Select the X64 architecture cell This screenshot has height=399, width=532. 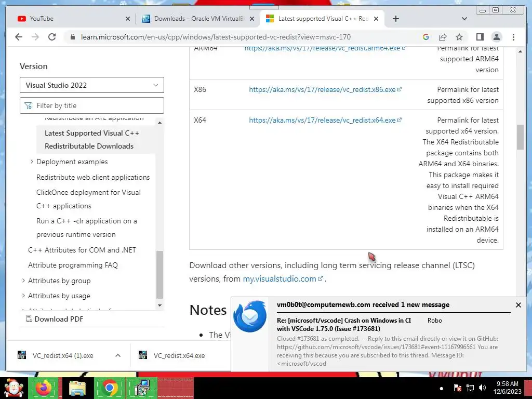tap(200, 120)
